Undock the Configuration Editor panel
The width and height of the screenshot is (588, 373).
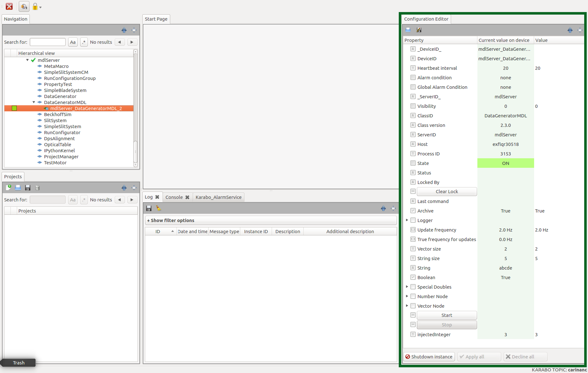pos(570,30)
